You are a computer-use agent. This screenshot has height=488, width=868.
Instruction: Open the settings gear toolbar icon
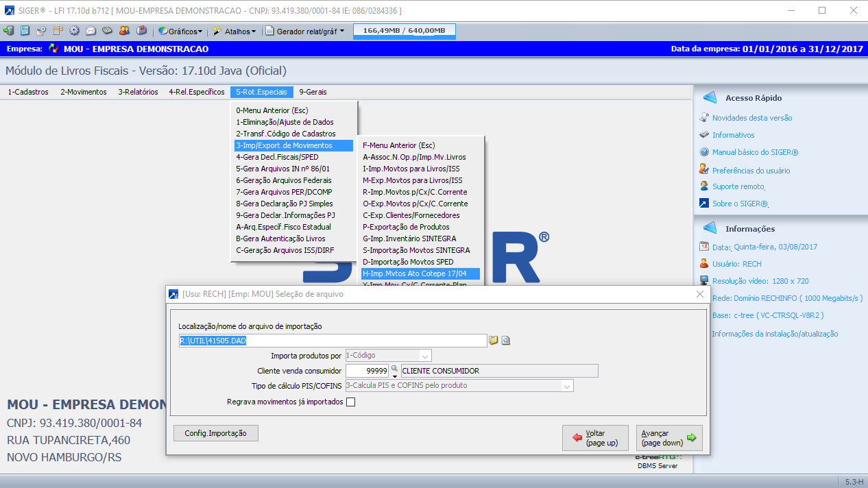[x=74, y=31]
